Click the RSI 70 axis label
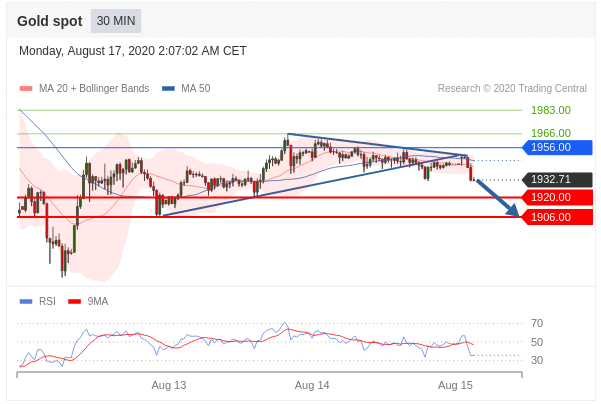 point(537,324)
